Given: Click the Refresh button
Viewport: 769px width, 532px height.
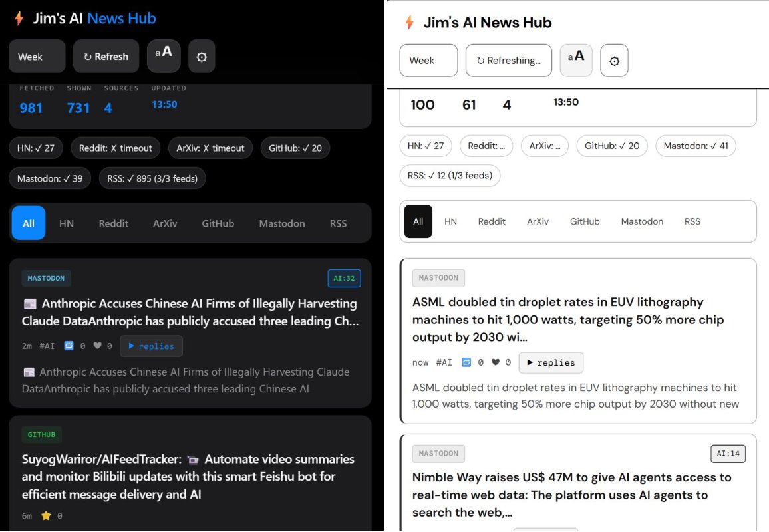Looking at the screenshot, I should point(106,56).
